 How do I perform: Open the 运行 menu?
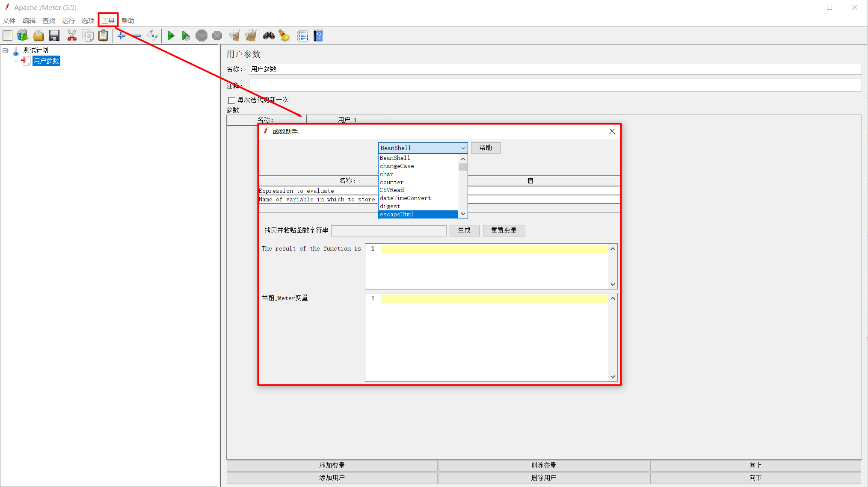pos(68,21)
